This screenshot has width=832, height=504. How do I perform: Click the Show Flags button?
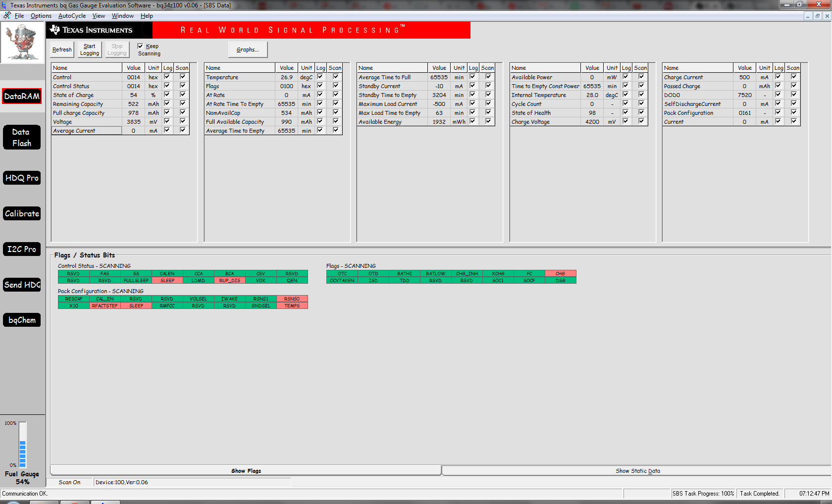pos(246,471)
